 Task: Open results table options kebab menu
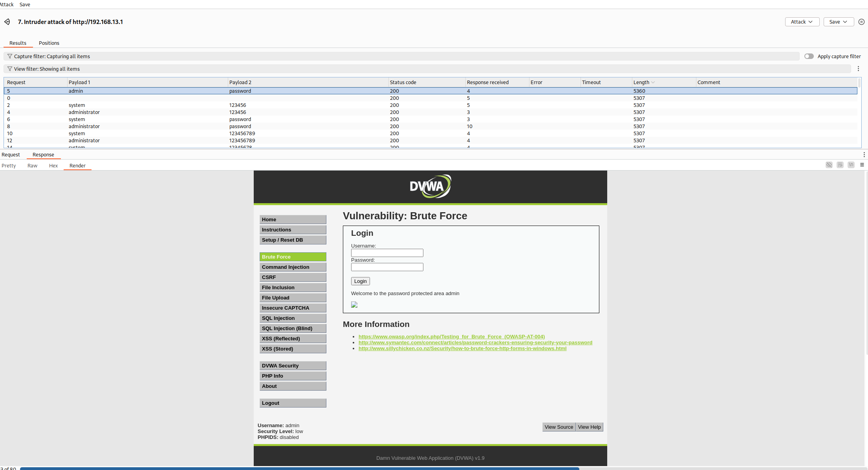point(858,69)
